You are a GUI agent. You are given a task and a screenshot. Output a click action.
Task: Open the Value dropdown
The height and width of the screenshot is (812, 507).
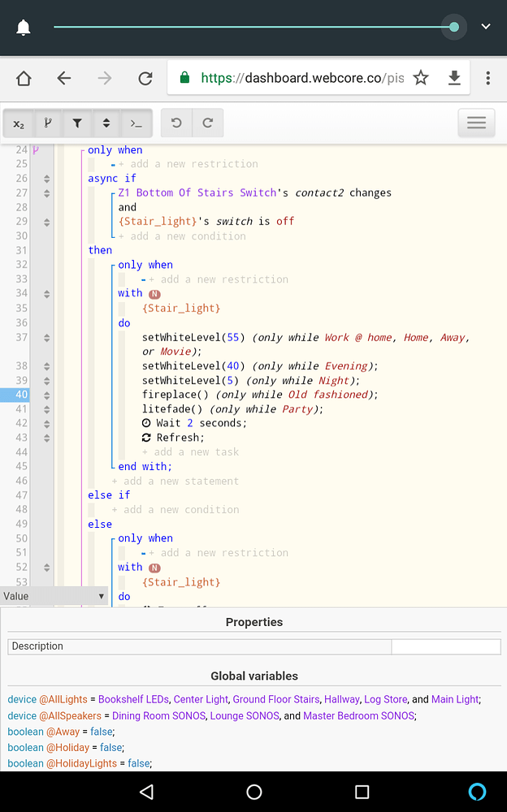[x=54, y=596]
